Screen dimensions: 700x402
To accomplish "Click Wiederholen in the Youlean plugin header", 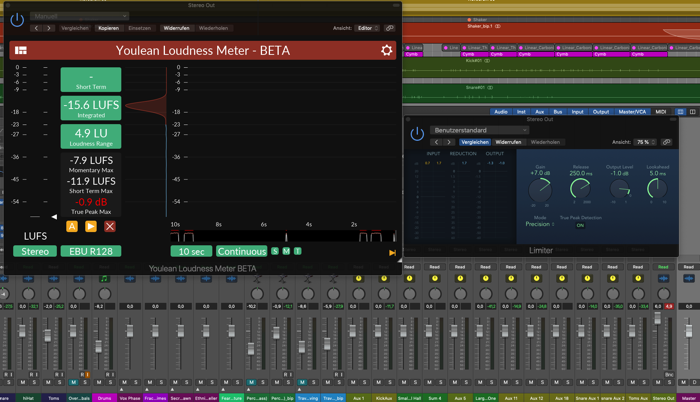I will pyautogui.click(x=213, y=28).
